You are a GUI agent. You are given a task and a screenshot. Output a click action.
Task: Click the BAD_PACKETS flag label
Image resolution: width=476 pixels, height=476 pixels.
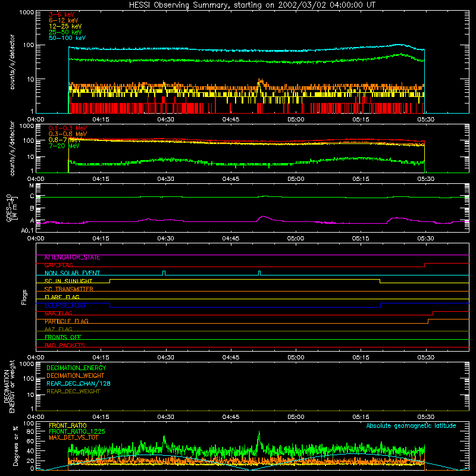[x=65, y=345]
